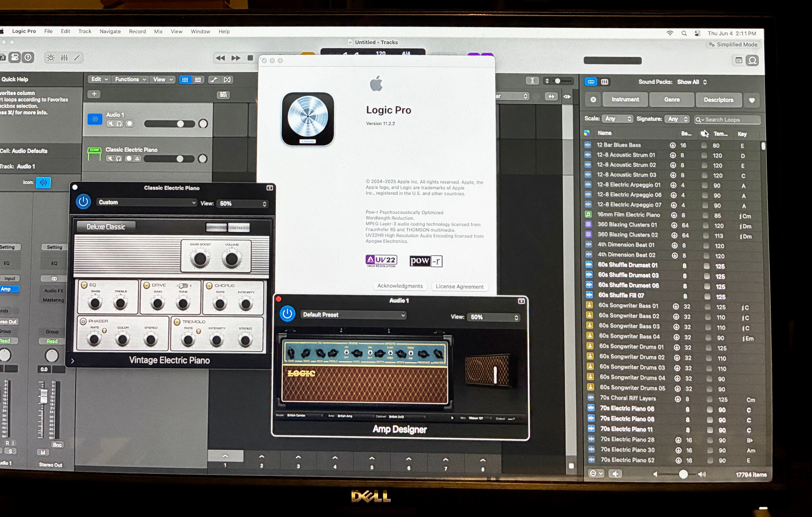The height and width of the screenshot is (517, 812).
Task: Open Default Preset menu in Amp Designer
Action: 353,315
